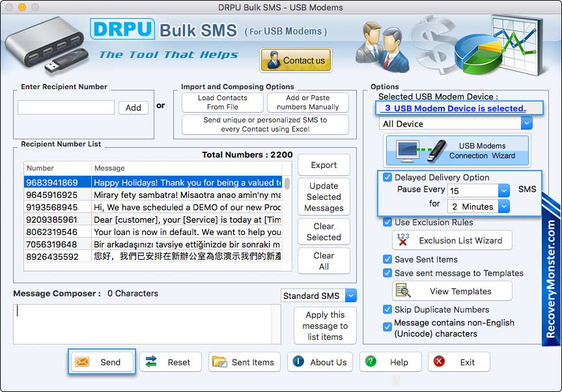
Task: Toggle non-English Unicode characters checkbox
Action: [387, 327]
